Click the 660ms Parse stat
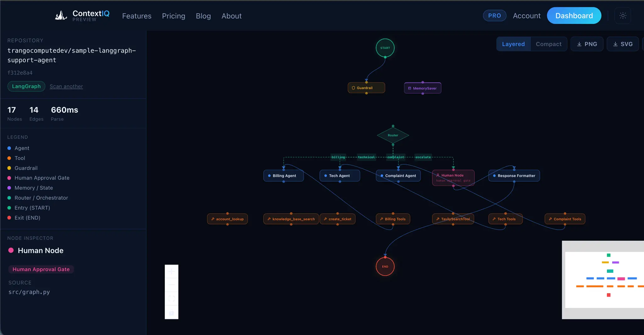Screen dimensions: 644x335 point(64,113)
